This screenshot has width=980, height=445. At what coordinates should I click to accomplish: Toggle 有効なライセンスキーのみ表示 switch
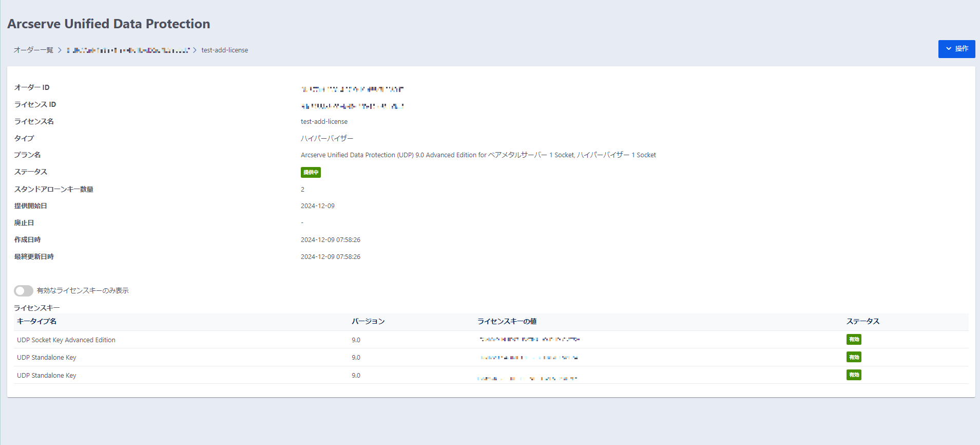click(x=24, y=291)
